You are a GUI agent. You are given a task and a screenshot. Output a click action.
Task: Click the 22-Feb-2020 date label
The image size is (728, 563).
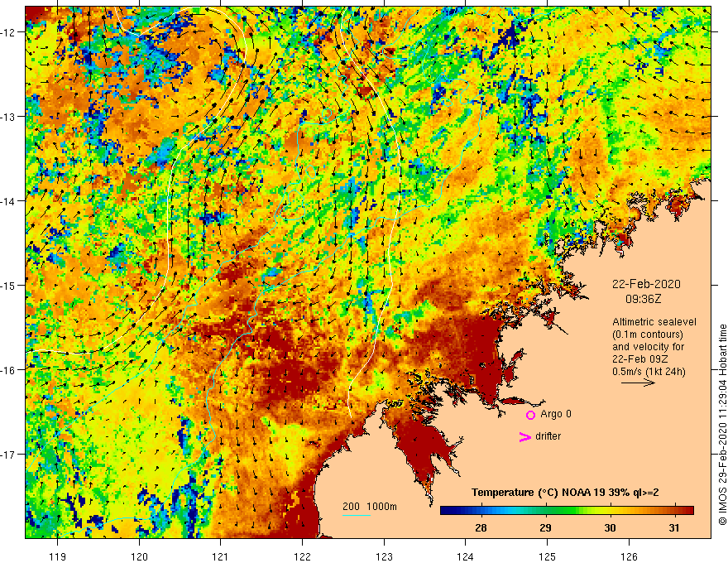646,284
